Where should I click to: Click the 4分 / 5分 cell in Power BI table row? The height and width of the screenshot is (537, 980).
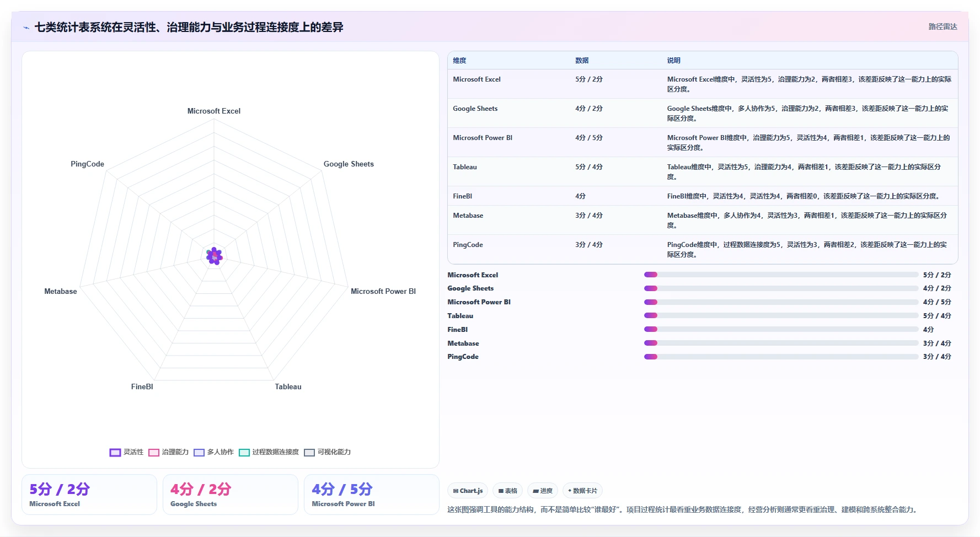(589, 138)
